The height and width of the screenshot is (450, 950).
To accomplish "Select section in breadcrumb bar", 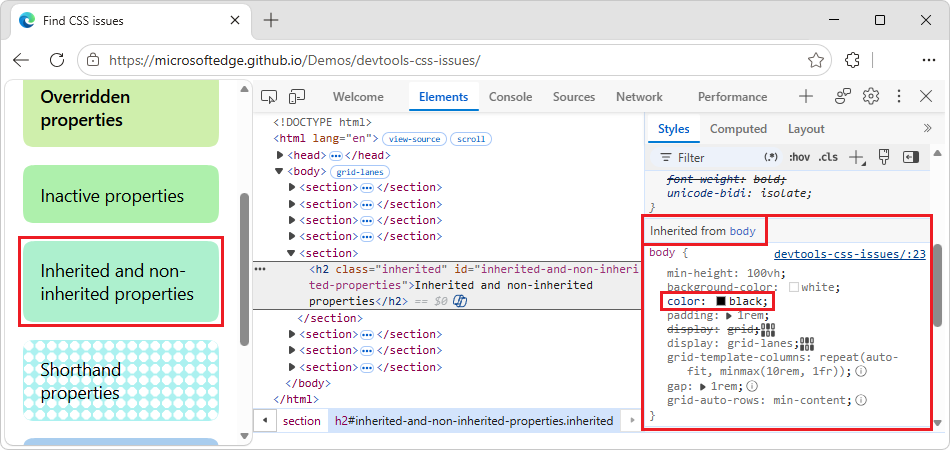I will pyautogui.click(x=301, y=421).
